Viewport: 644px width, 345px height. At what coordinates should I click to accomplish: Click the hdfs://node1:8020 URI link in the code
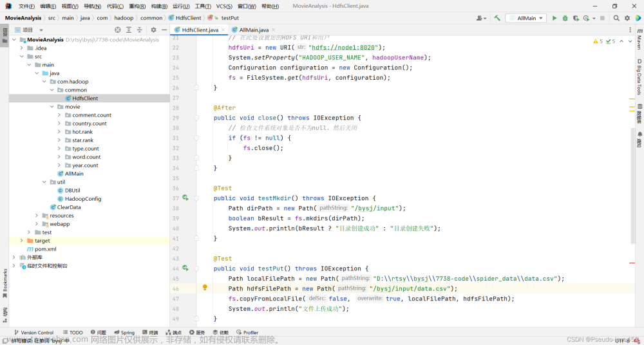[x=345, y=47]
